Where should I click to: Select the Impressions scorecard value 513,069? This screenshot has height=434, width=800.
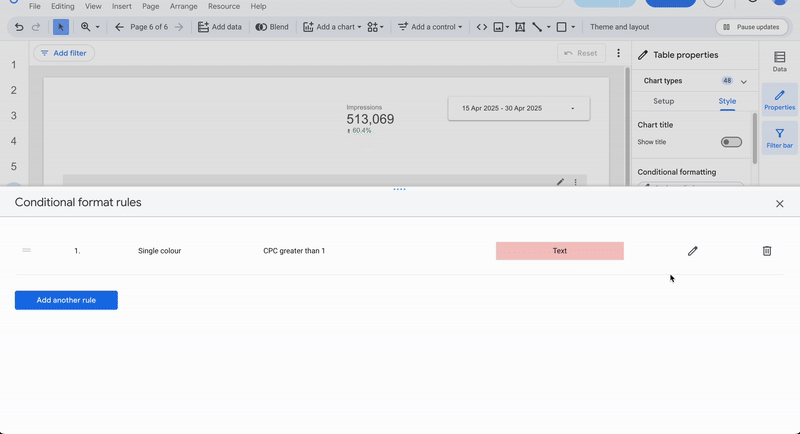(370, 119)
